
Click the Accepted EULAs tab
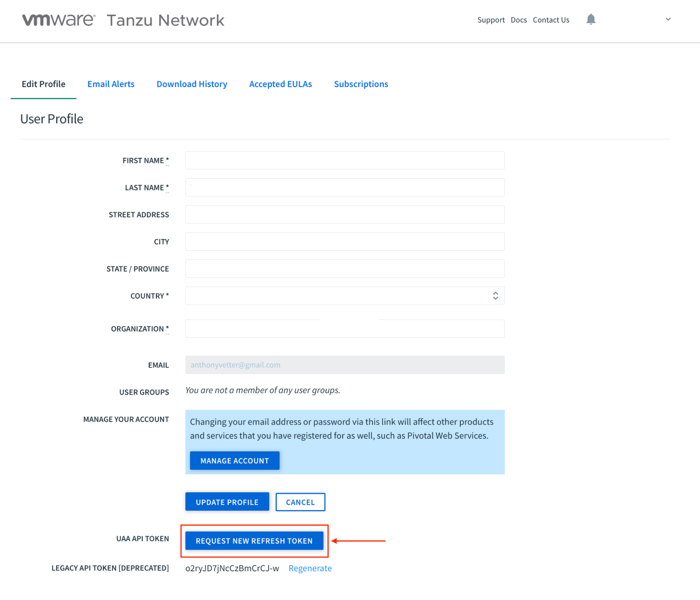click(280, 83)
